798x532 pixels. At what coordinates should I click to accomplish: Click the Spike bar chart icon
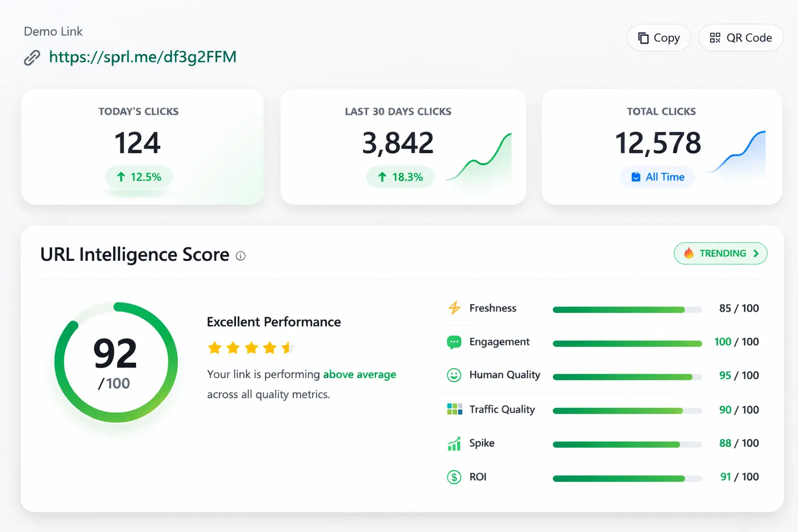click(x=454, y=444)
